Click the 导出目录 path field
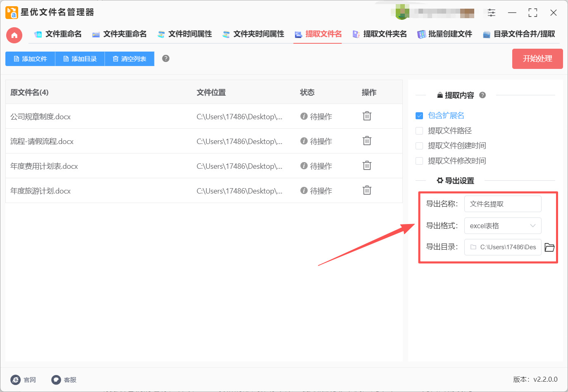The width and height of the screenshot is (568, 392). click(503, 247)
